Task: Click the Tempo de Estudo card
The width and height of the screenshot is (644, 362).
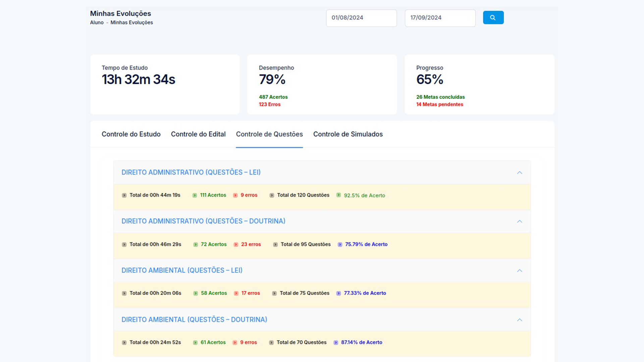Action: tap(165, 84)
